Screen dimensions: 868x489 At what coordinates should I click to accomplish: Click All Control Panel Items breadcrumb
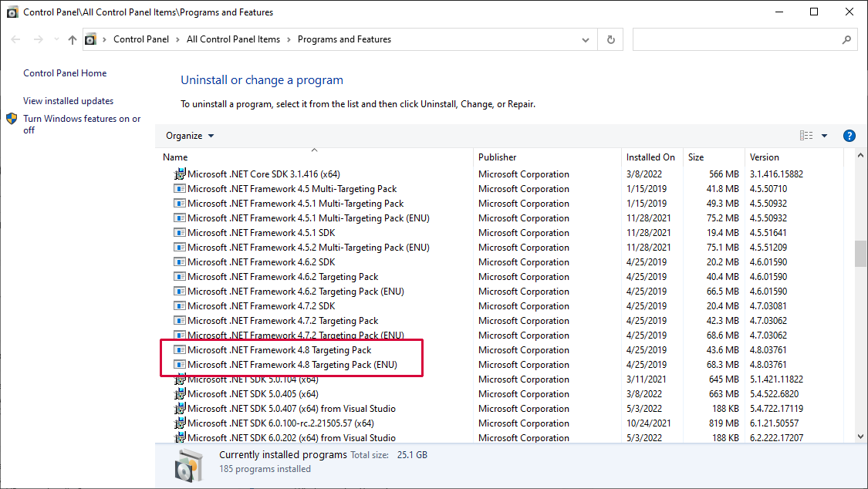tap(233, 39)
